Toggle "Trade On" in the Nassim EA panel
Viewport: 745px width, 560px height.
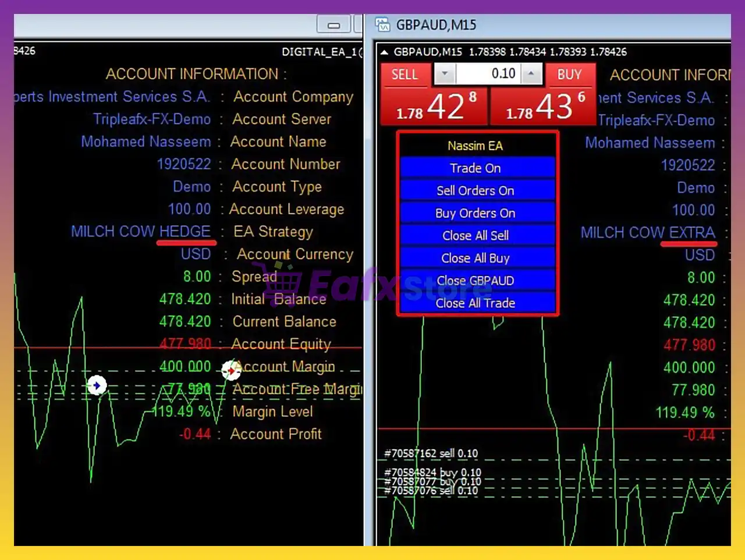[476, 168]
